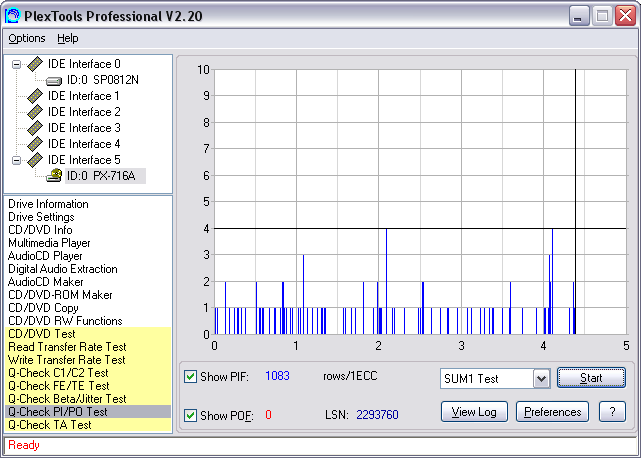This screenshot has height=458, width=641.
Task: Click the Ready status bar text
Action: coord(24,445)
